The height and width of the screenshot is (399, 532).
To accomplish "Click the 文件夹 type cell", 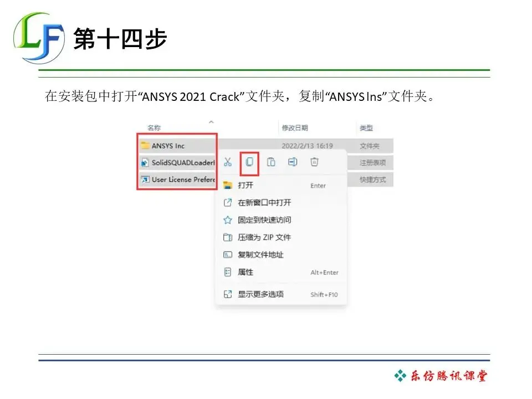I will click(370, 146).
